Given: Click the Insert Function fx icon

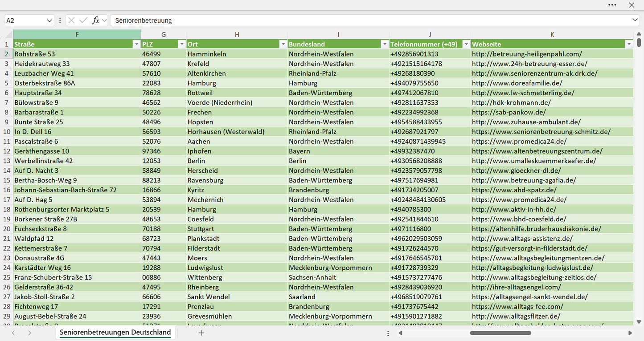Looking at the screenshot, I should [95, 20].
